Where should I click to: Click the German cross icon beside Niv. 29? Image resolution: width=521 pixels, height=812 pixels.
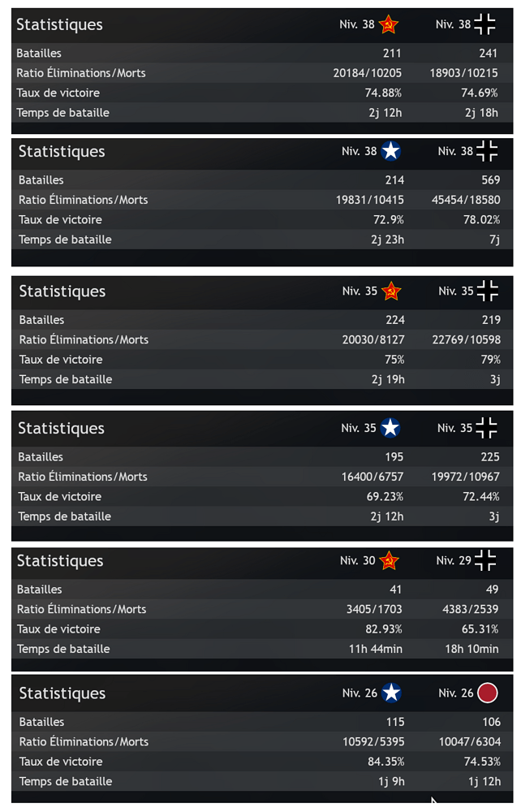(484, 560)
